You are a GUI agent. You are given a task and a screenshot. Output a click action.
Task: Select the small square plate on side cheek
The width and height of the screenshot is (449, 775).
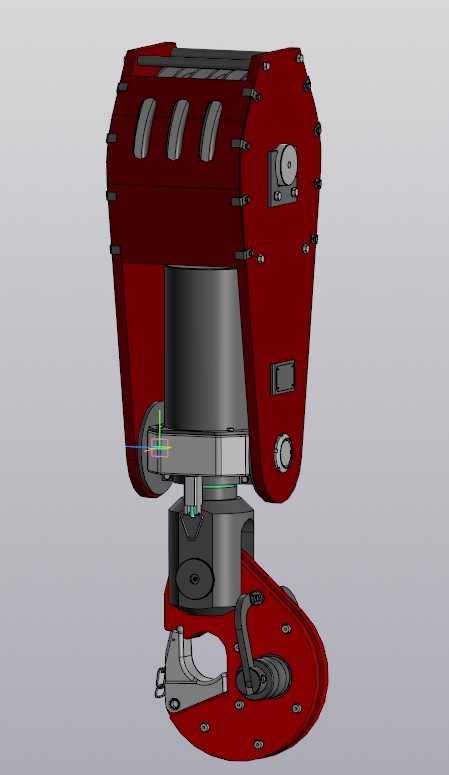[x=283, y=377]
